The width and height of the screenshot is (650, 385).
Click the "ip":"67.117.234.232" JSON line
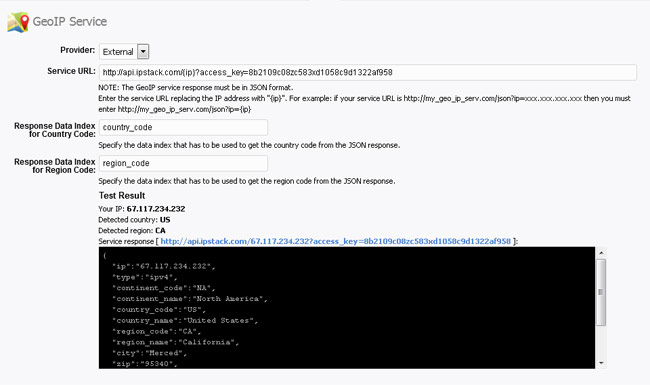[164, 266]
